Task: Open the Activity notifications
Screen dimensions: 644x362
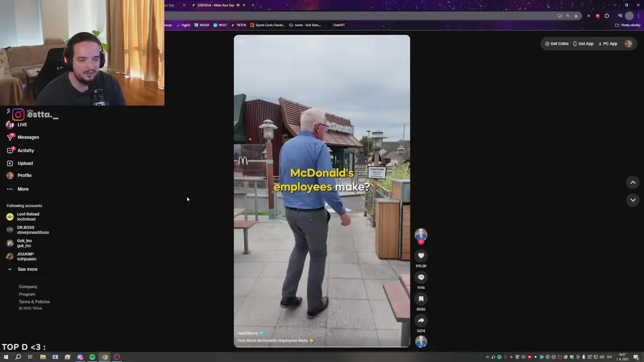Action: [20, 150]
